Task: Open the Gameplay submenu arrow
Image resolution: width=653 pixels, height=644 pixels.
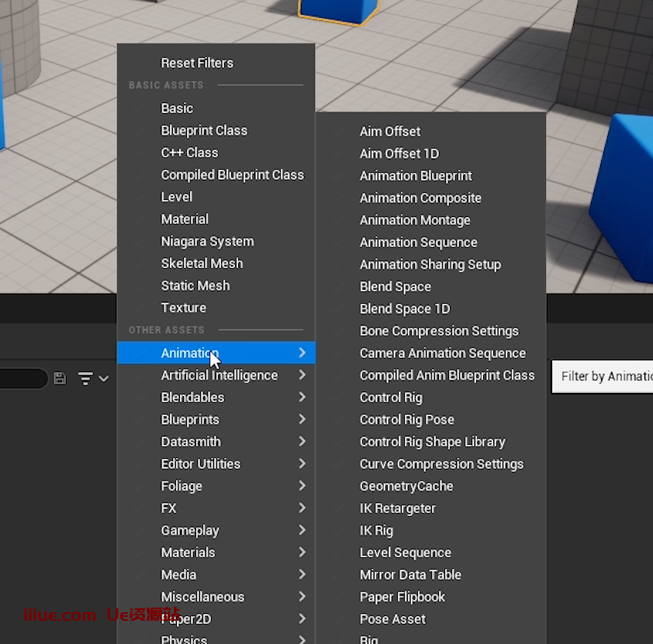Action: click(302, 530)
